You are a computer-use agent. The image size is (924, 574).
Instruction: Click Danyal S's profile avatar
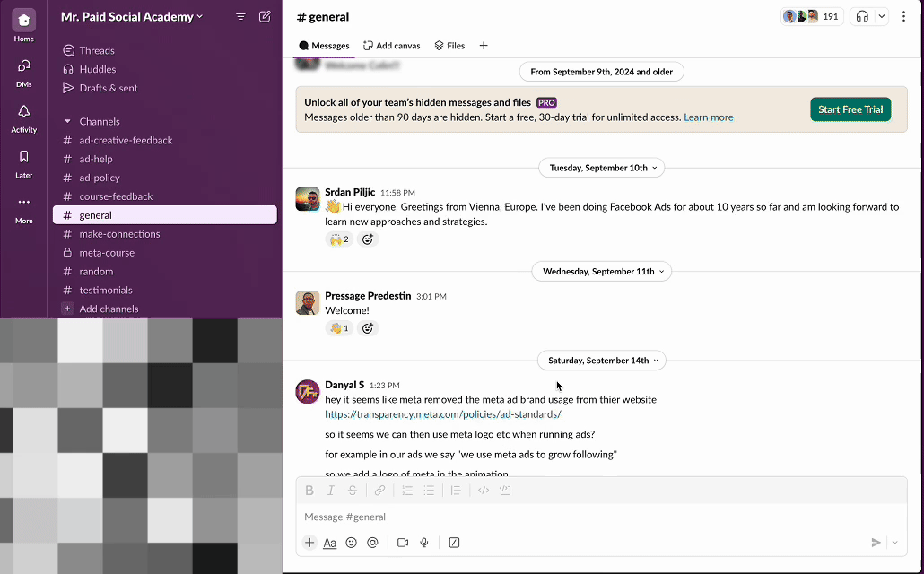pos(308,392)
